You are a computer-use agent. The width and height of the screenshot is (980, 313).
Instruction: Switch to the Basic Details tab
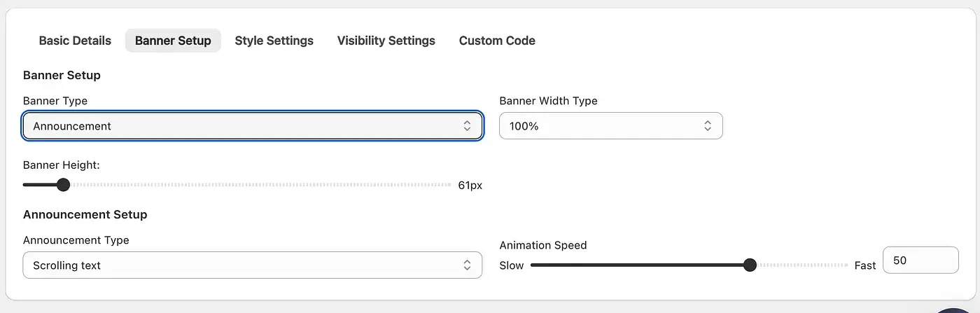click(75, 41)
